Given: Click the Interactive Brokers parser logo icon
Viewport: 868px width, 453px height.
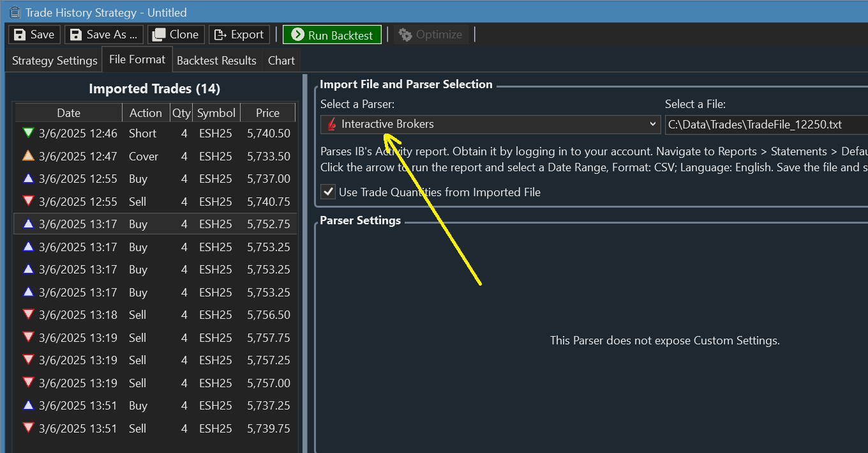Looking at the screenshot, I should 331,125.
